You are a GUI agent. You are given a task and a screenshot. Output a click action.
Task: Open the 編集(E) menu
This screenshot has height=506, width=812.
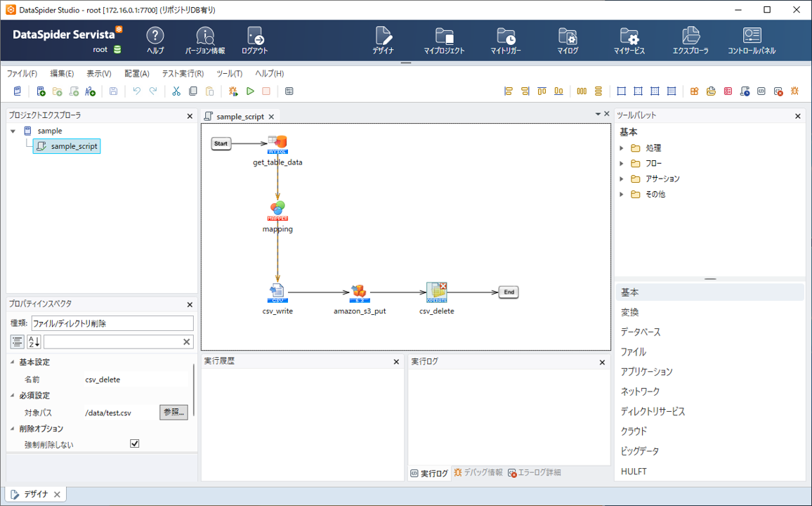tap(62, 74)
